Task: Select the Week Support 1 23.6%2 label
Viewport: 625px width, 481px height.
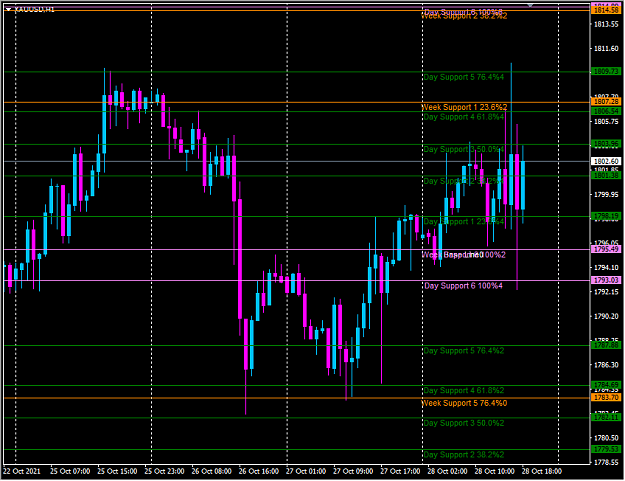Action: (x=464, y=107)
